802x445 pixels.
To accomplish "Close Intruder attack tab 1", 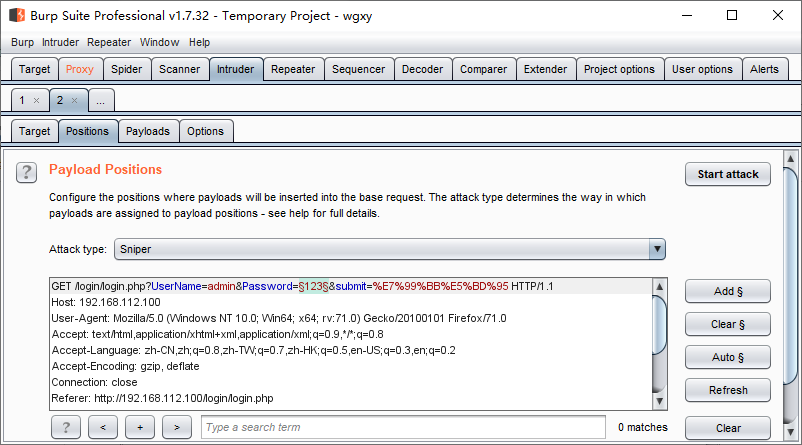I will [36, 100].
